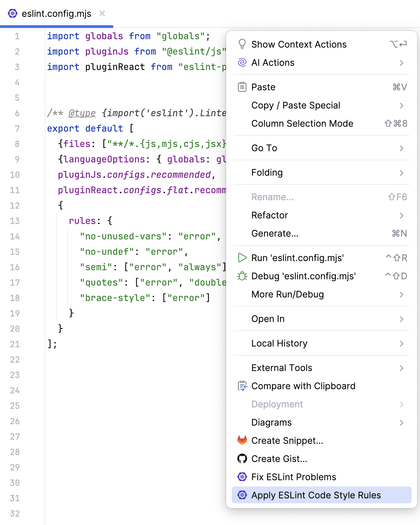Screen dimensions: 420x525
Task: Select the Compare with Clipboard icon
Action: tap(242, 386)
